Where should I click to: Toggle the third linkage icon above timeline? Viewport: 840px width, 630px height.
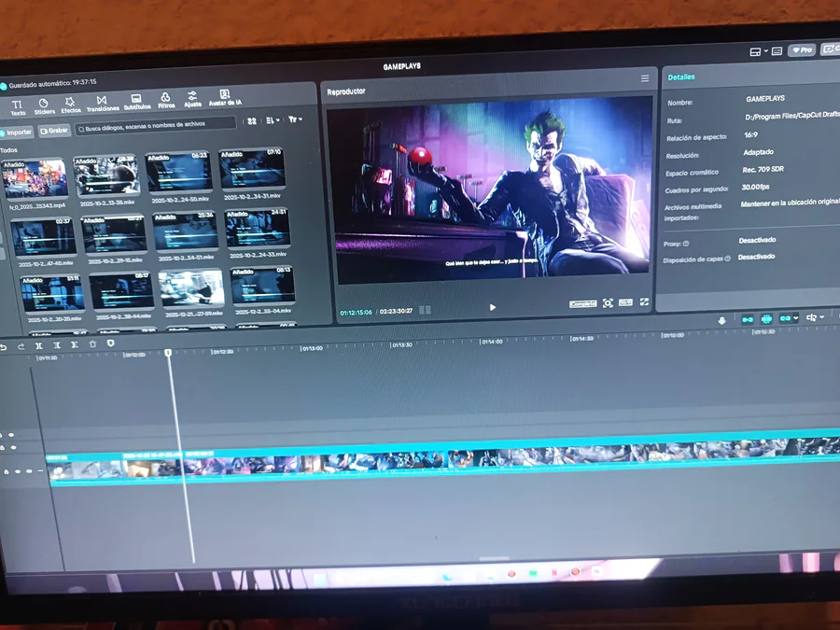785,318
